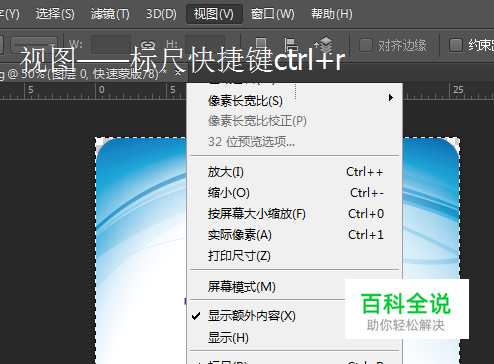Open 屏幕模式(M) submenu
Image resolution: width=494 pixels, height=364 pixels.
[267, 286]
